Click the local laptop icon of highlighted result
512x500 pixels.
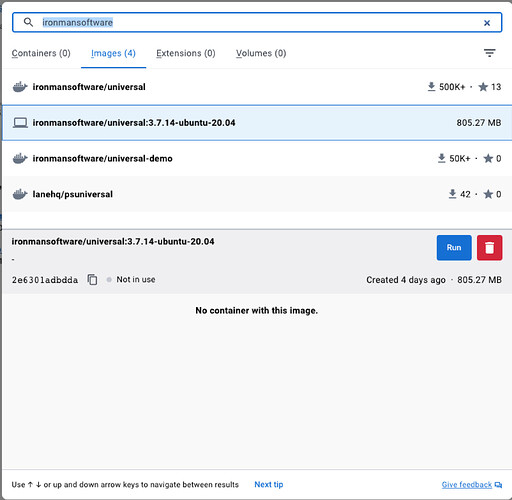coord(20,123)
